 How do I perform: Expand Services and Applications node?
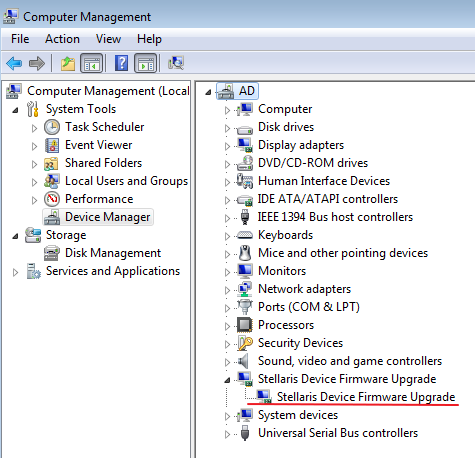pos(15,272)
